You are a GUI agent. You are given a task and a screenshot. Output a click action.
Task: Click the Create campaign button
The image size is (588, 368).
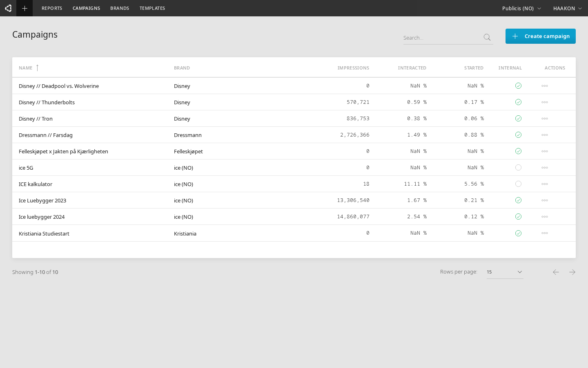click(x=540, y=36)
